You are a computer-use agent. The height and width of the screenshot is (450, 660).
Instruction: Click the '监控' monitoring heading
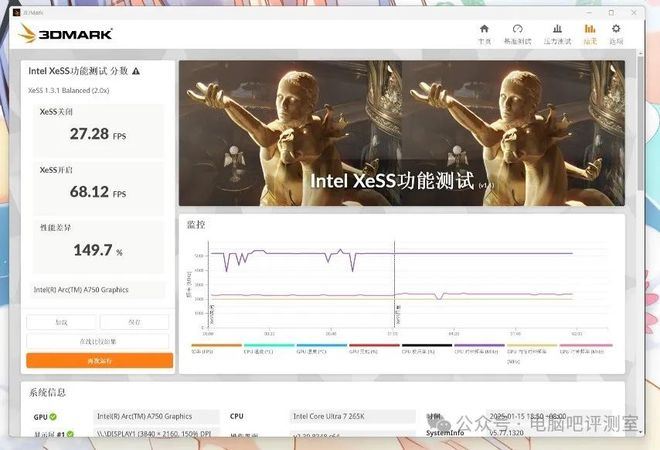[196, 225]
